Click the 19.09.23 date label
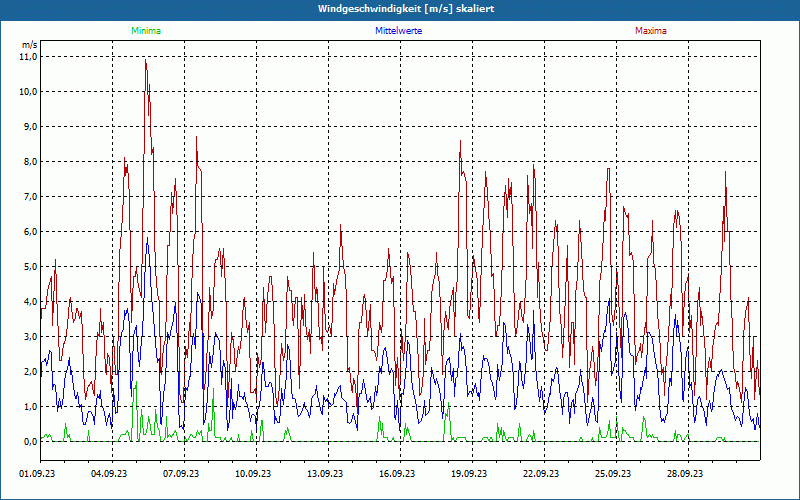The height and width of the screenshot is (500, 800). tap(469, 473)
